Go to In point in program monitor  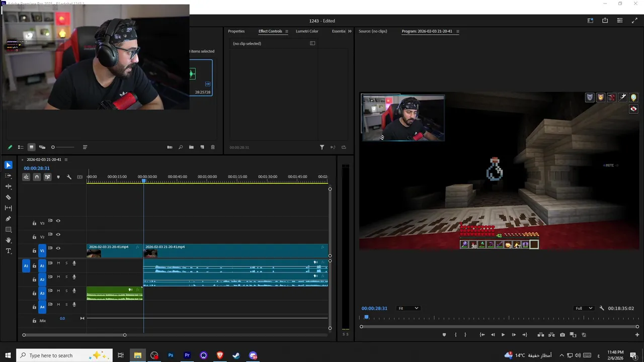[482, 335]
